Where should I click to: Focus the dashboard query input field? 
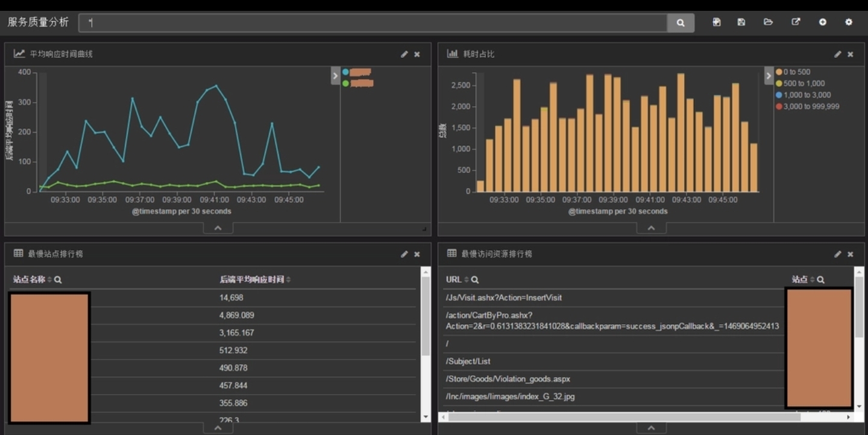(x=373, y=23)
